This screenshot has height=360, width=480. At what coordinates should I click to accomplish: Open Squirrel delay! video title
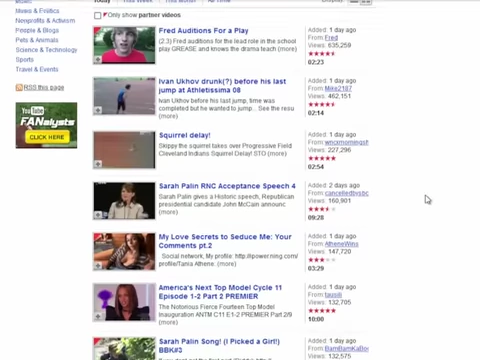click(185, 135)
